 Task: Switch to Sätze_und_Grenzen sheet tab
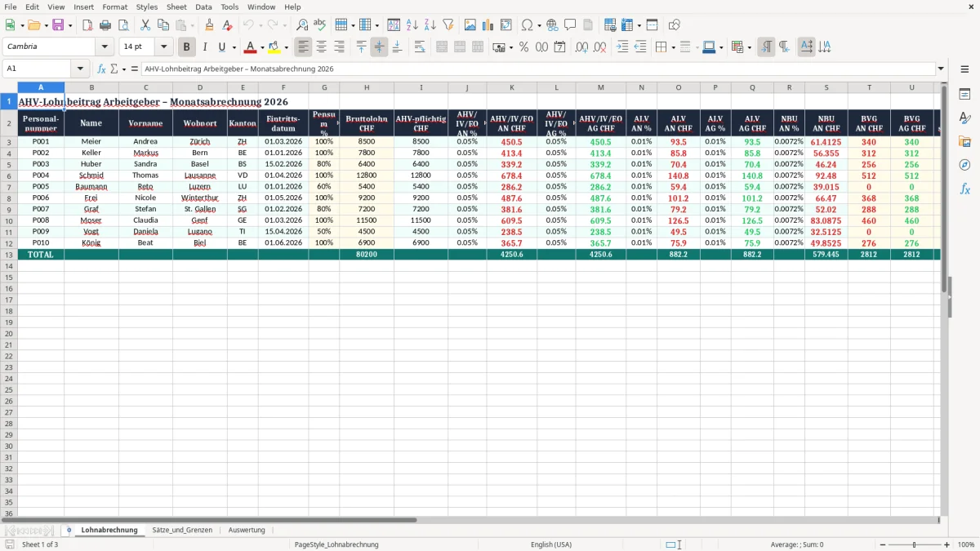(182, 530)
